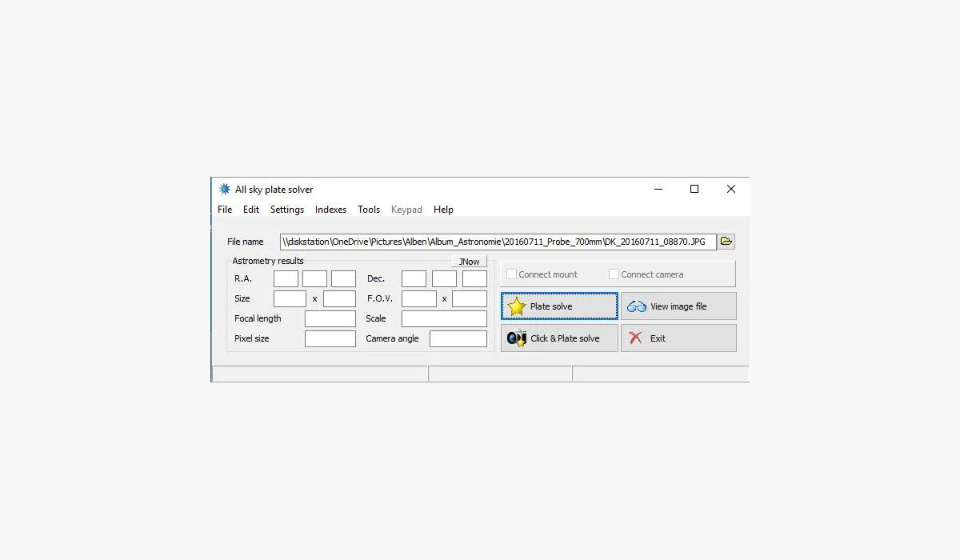Click the second Dec. field
Image resolution: width=960 pixels, height=560 pixels.
(x=444, y=278)
